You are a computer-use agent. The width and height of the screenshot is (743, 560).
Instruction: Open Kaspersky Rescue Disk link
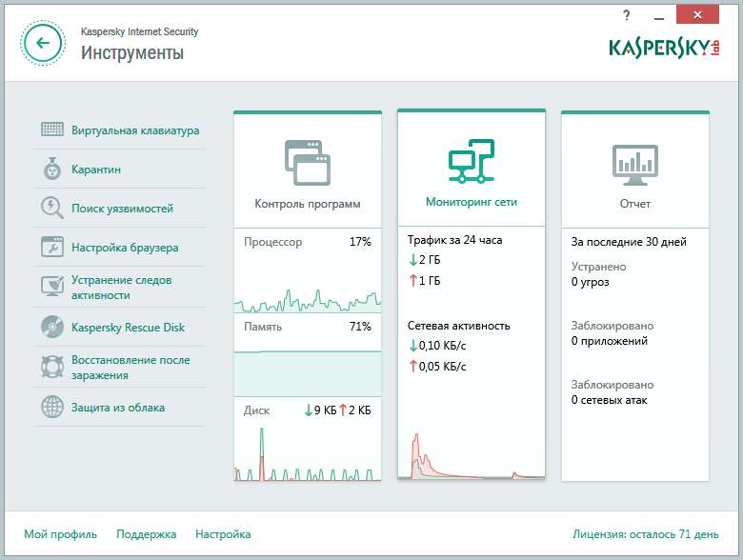(x=128, y=328)
